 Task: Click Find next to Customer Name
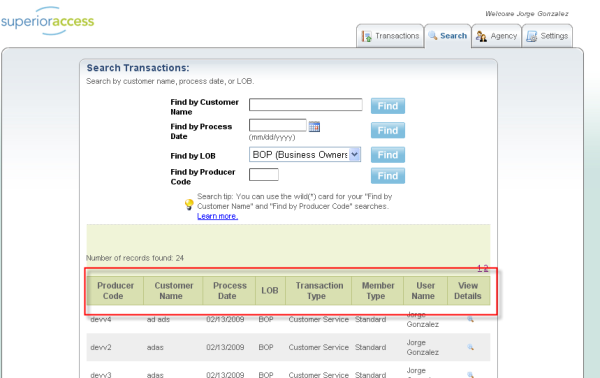pos(388,106)
